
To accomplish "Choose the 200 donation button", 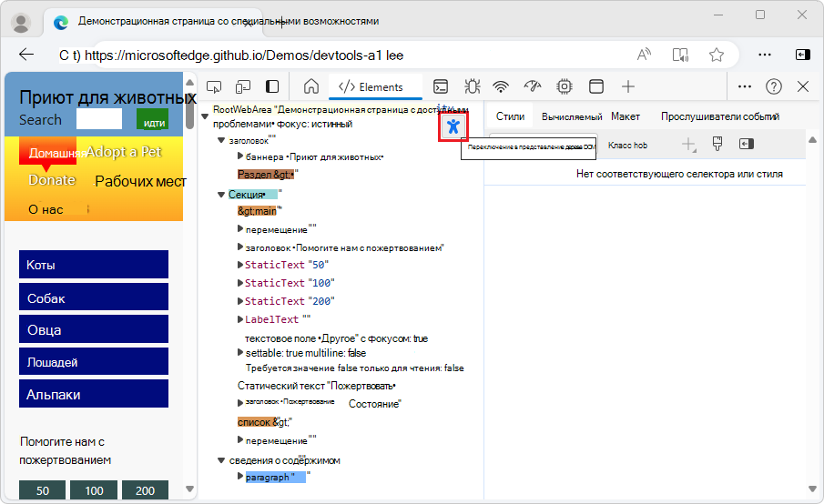I will point(145,490).
